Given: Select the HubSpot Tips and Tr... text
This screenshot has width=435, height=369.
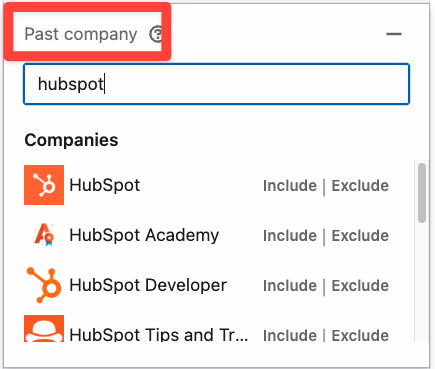Looking at the screenshot, I should click(159, 334).
